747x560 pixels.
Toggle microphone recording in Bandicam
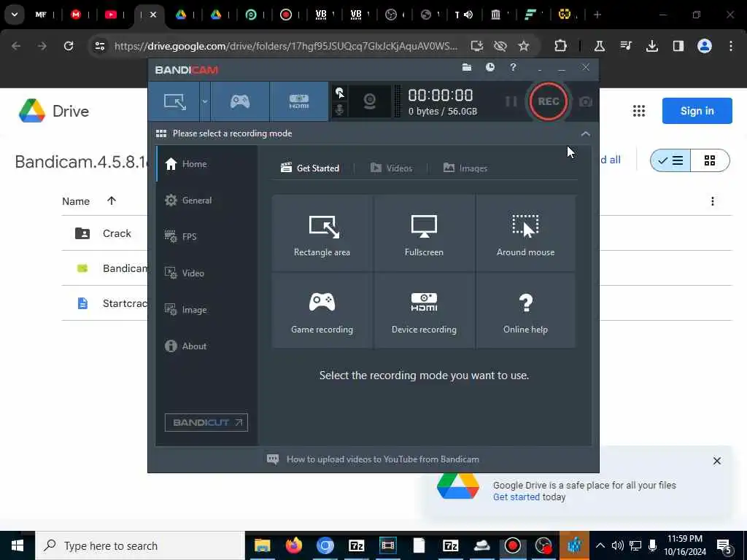click(340, 109)
